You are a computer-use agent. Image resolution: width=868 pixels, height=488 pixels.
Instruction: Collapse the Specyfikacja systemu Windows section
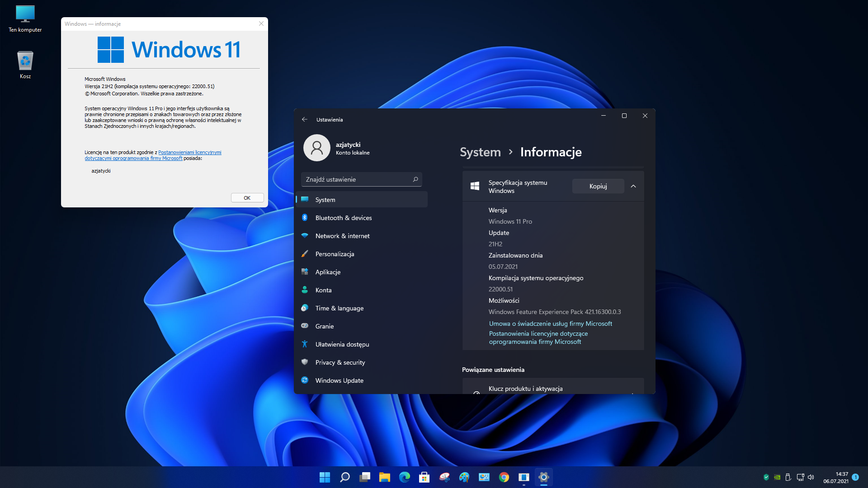pos(633,186)
